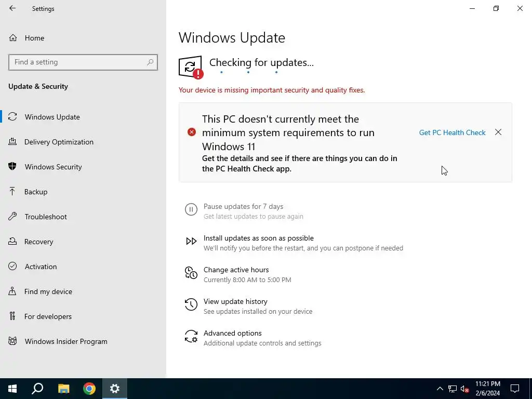Open File Explorer from taskbar
This screenshot has width=532, height=399.
click(63, 389)
